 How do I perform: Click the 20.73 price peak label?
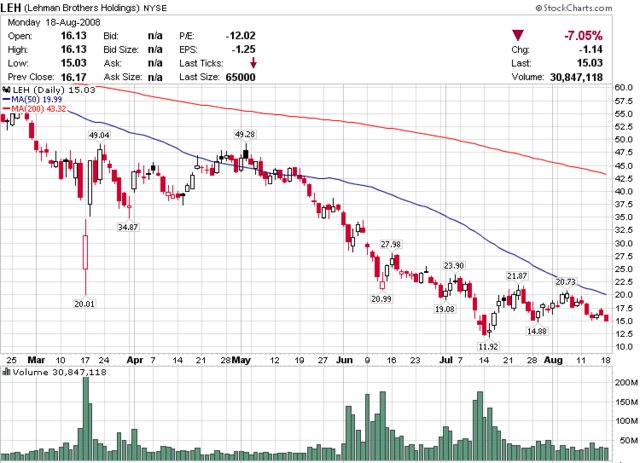(566, 282)
